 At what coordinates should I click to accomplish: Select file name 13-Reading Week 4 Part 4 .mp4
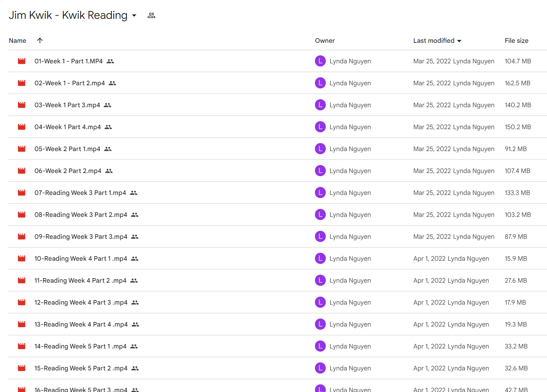tap(81, 324)
